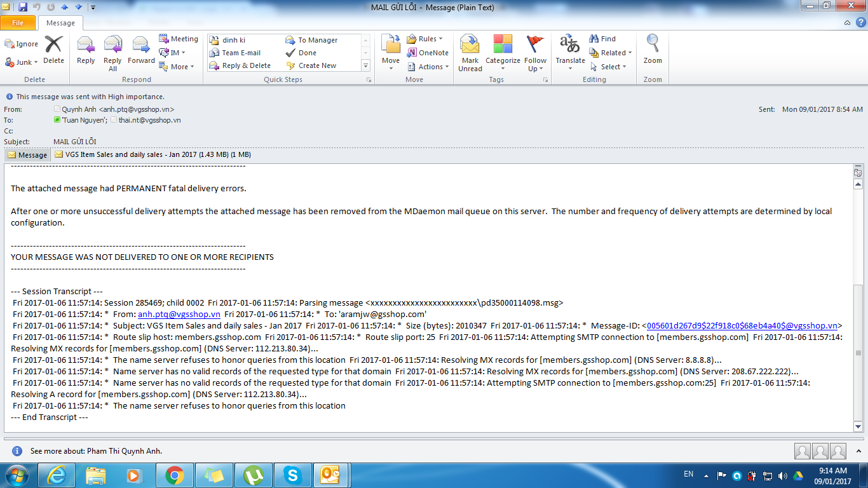Image resolution: width=868 pixels, height=488 pixels.
Task: Open the Junk dropdown menu
Action: tap(22, 62)
